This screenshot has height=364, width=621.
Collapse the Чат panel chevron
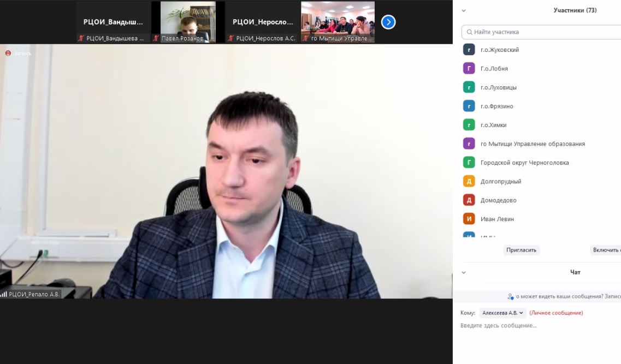click(464, 272)
